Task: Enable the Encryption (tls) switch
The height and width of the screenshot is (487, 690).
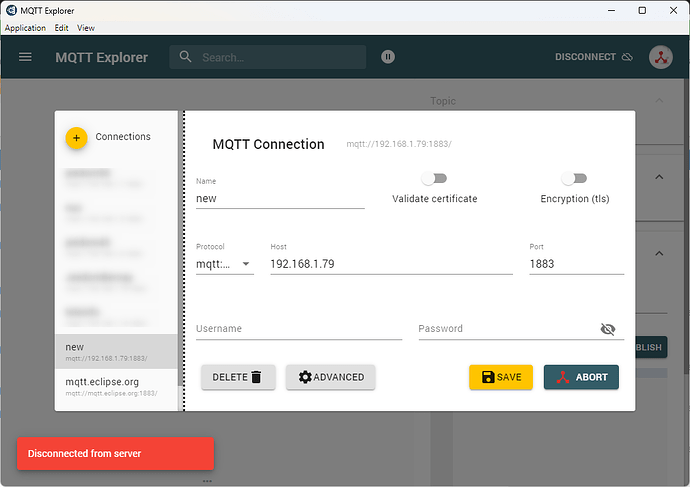Action: click(574, 178)
